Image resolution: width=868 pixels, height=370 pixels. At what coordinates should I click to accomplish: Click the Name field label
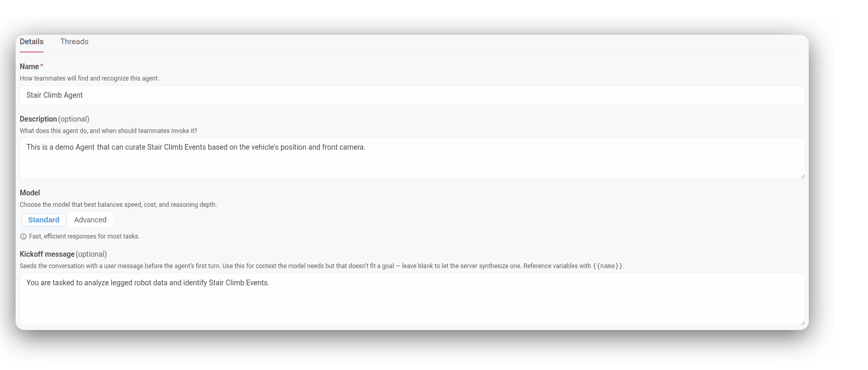coord(29,67)
